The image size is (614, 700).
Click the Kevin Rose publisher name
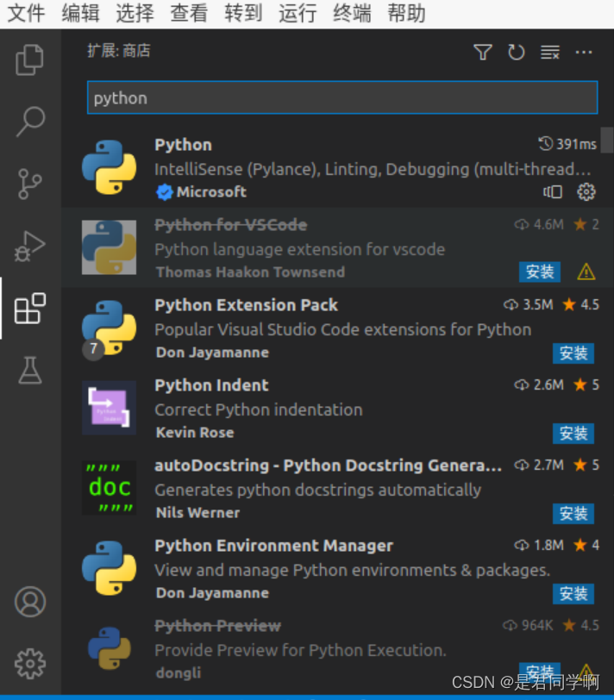coord(195,432)
